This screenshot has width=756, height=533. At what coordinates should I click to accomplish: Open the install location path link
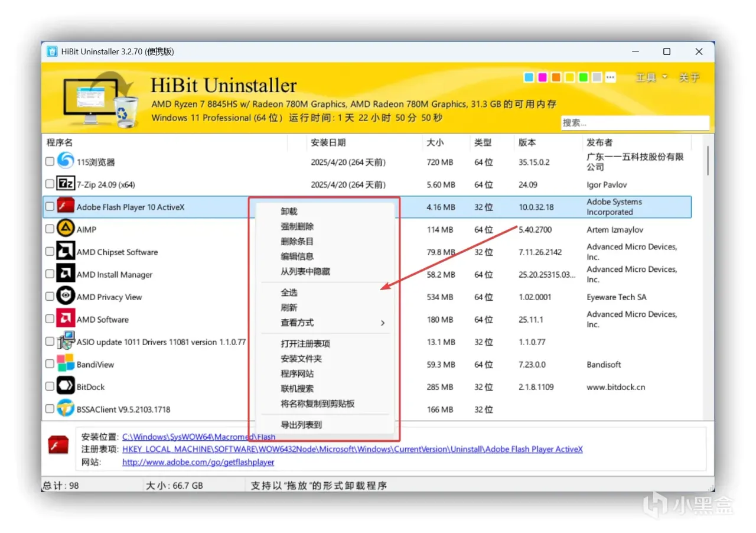(198, 437)
